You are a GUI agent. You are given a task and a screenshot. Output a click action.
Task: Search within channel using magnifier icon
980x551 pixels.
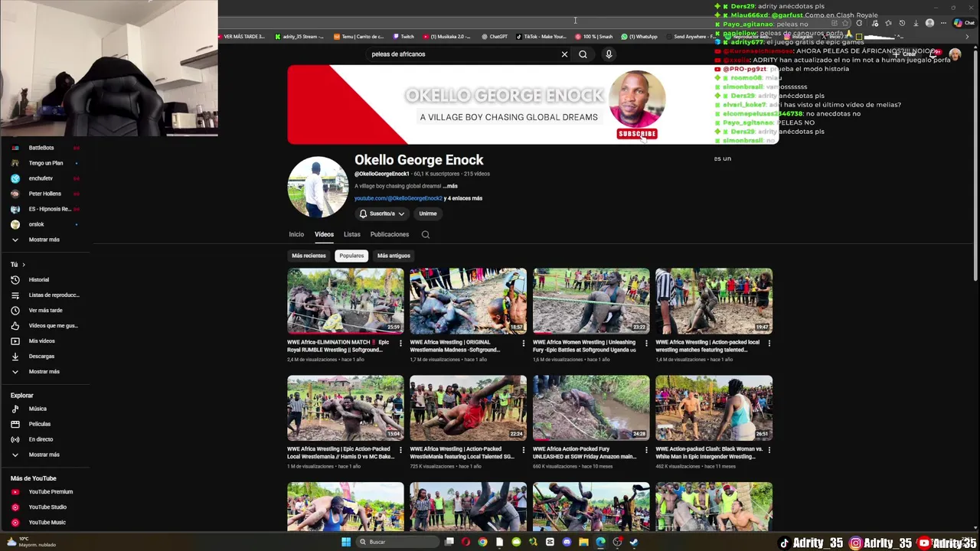(426, 235)
